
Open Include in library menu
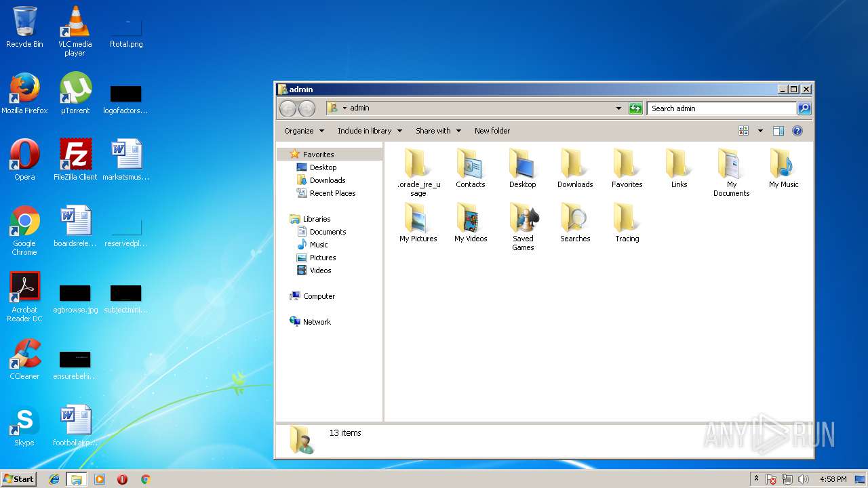[370, 131]
